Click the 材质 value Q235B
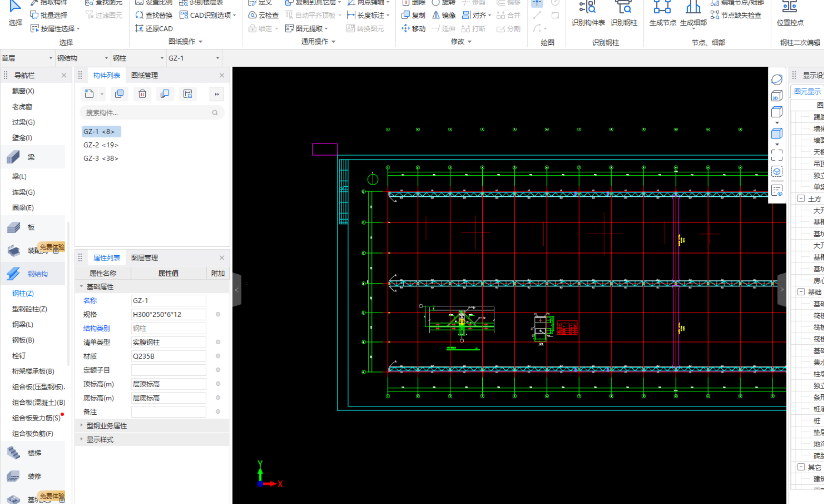The image size is (824, 504). coord(169,356)
